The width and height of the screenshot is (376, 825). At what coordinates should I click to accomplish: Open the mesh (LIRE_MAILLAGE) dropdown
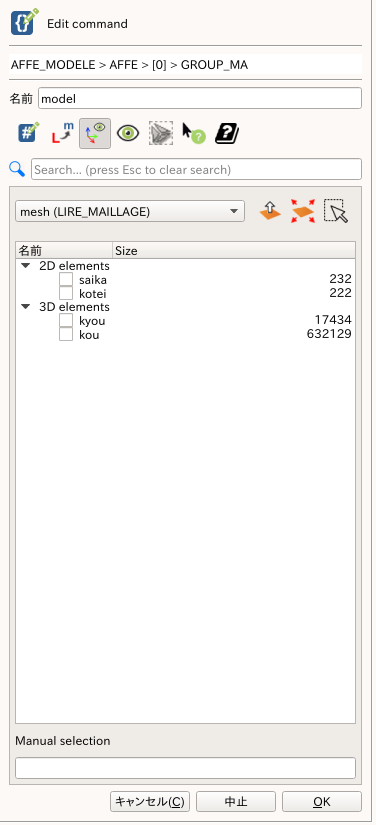(130, 212)
